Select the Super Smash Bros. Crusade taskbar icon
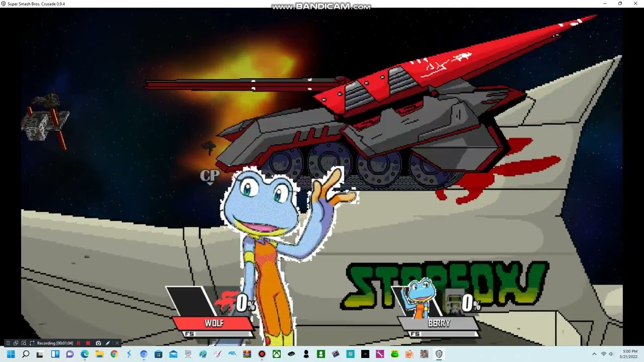Viewport: 644px width, 362px height. 439,354
